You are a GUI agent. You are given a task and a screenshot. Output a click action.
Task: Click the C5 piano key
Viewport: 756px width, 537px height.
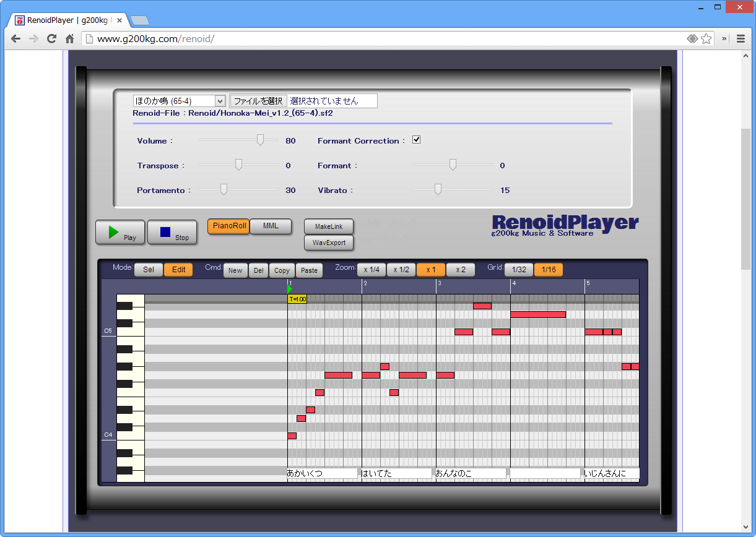pyautogui.click(x=131, y=332)
